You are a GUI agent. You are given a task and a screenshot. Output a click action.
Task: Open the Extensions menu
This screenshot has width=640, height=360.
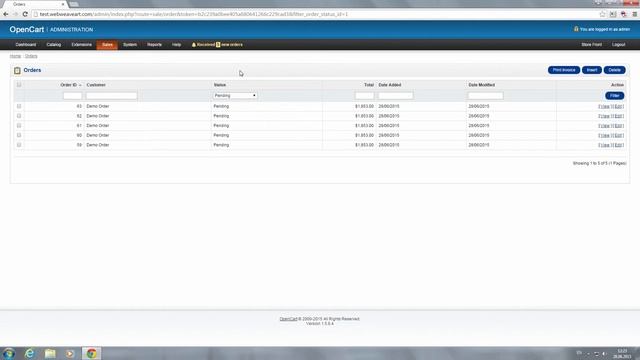82,44
